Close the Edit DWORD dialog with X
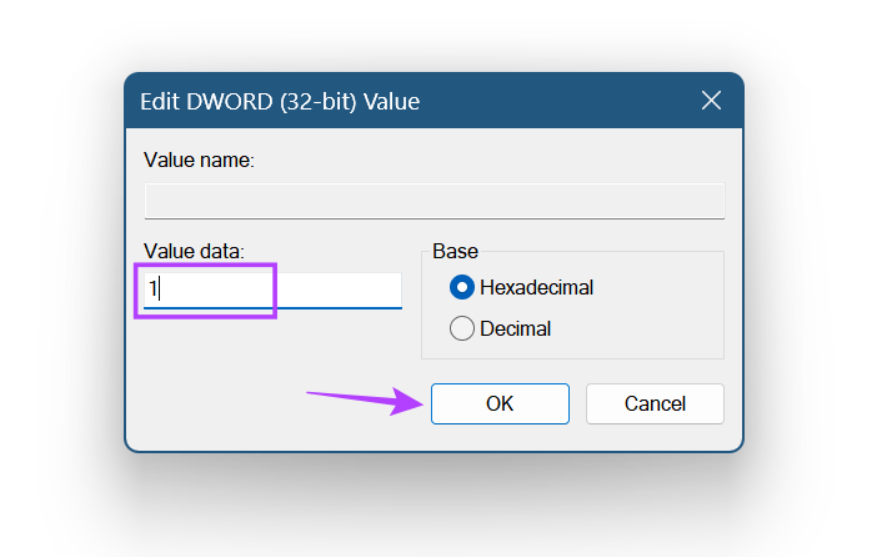This screenshot has height=557, width=873. [711, 101]
